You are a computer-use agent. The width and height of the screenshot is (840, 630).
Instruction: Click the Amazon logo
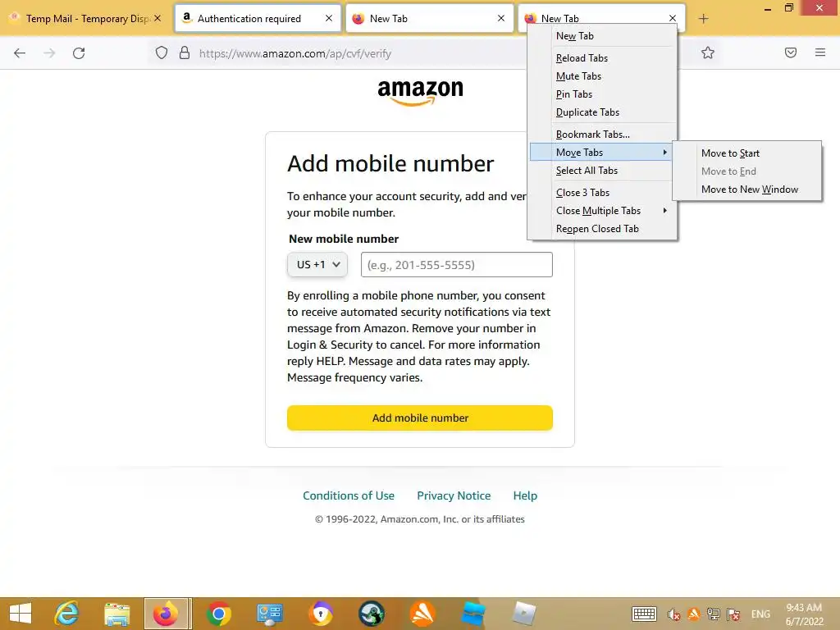tap(420, 92)
